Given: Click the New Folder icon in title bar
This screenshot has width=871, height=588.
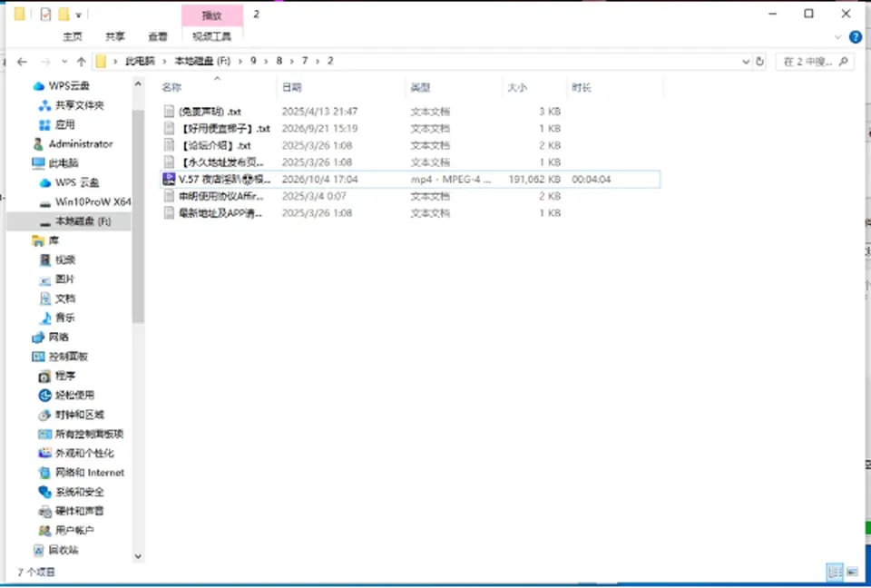Looking at the screenshot, I should 64,15.
